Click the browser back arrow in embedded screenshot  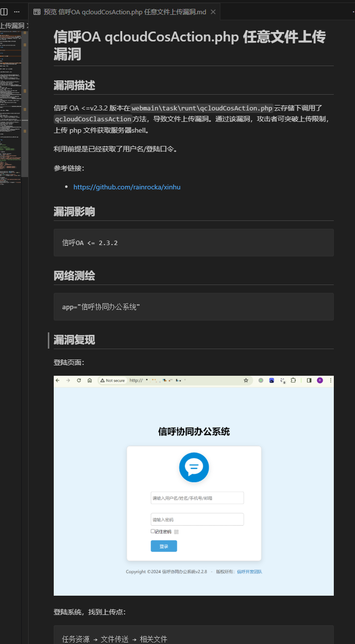[x=58, y=381]
